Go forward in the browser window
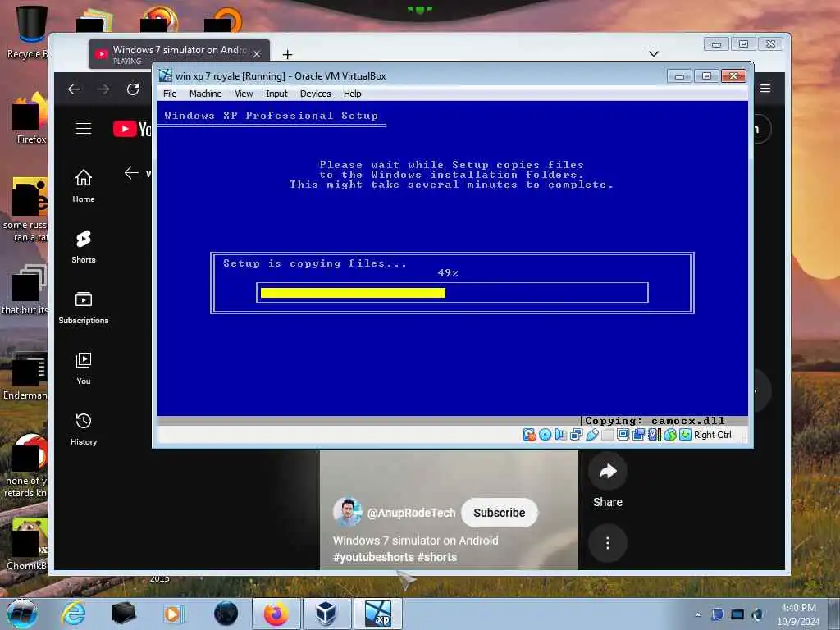Viewport: 840px width, 630px height. coord(103,89)
